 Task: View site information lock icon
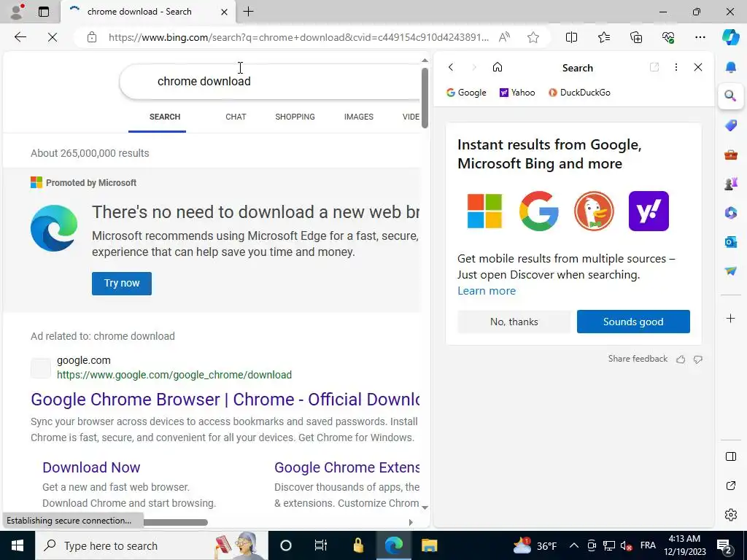92,37
